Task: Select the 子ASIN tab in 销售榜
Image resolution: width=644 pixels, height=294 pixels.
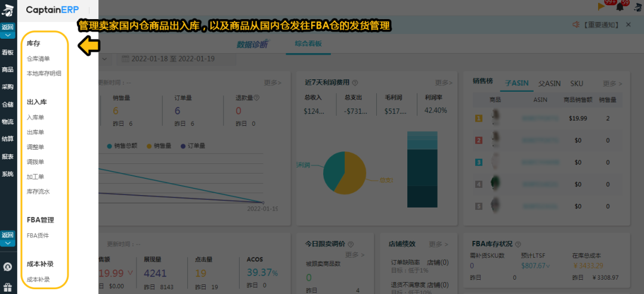Action: 516,83
